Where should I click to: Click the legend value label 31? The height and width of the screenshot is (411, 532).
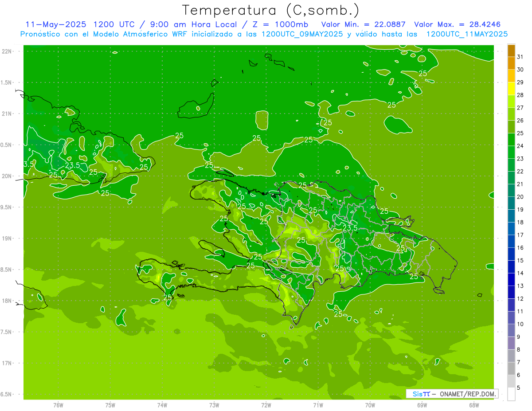(x=520, y=57)
